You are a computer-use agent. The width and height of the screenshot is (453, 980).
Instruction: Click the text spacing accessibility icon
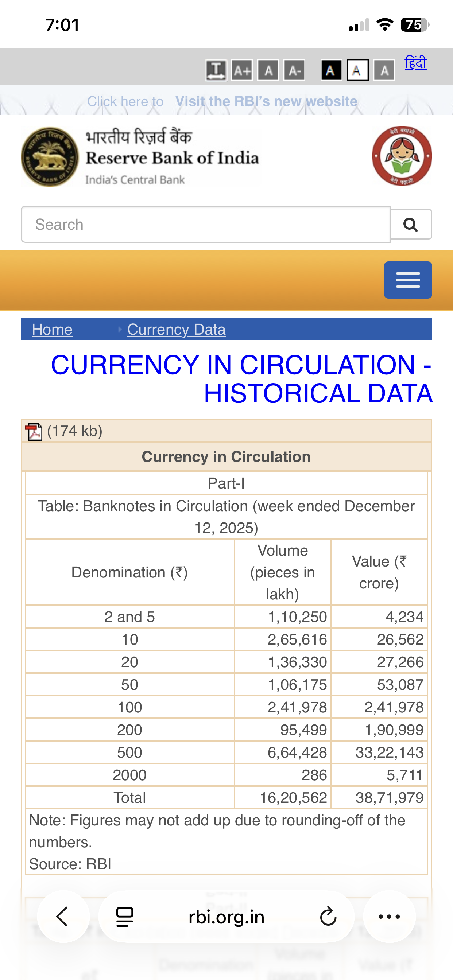216,70
